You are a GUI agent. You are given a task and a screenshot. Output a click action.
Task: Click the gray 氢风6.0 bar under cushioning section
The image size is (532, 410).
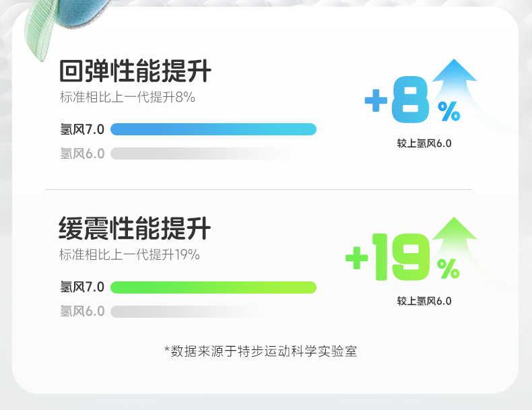(x=197, y=311)
